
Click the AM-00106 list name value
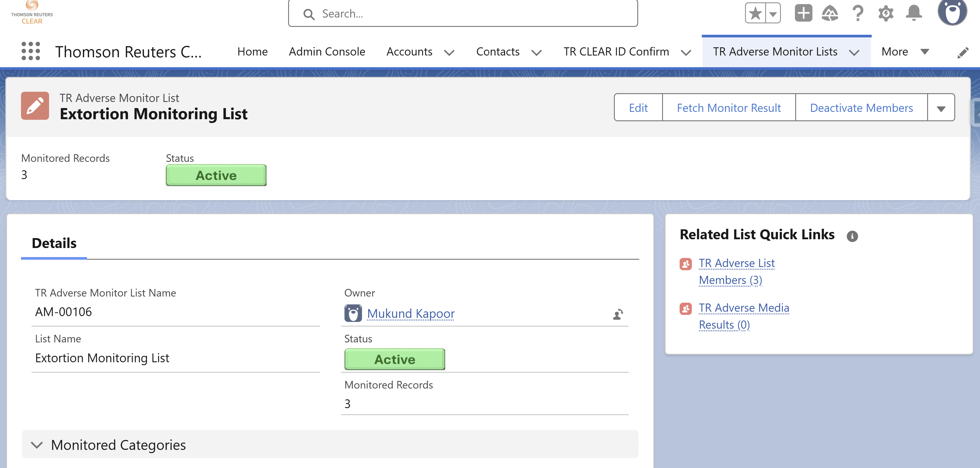click(x=64, y=312)
